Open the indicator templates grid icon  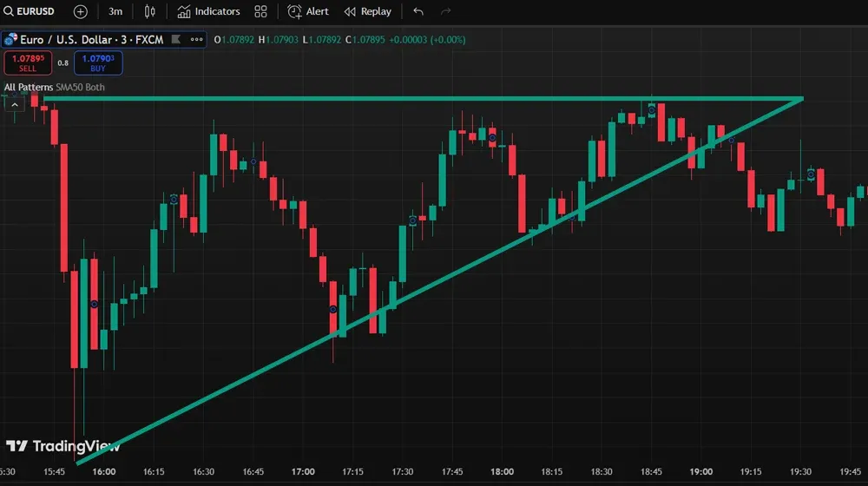tap(260, 11)
